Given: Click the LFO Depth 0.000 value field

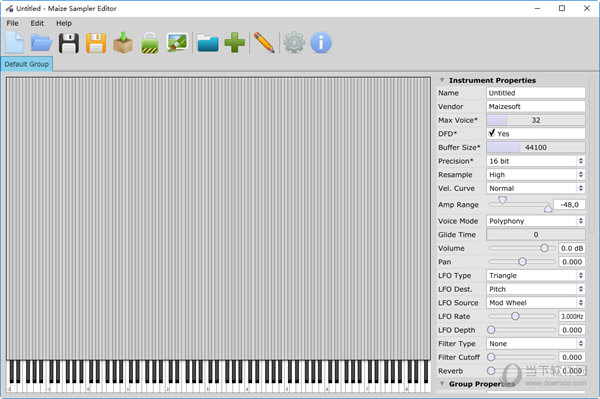Looking at the screenshot, I should [x=572, y=330].
